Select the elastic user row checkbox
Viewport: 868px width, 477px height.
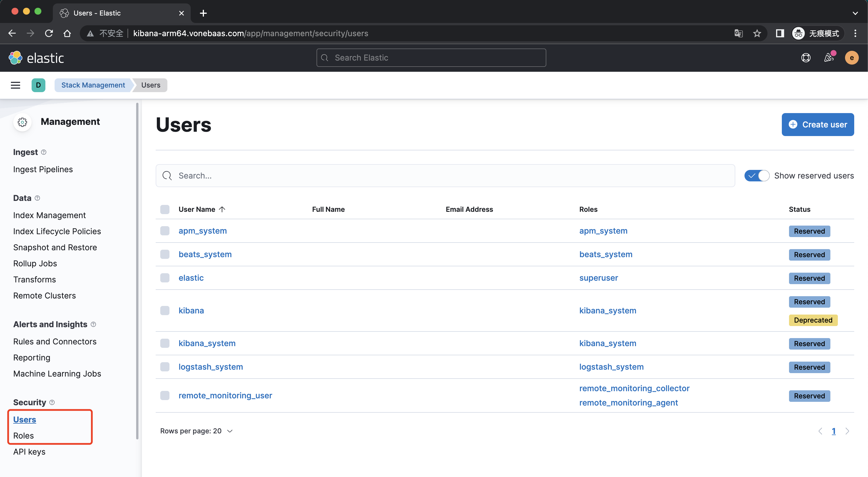point(165,278)
